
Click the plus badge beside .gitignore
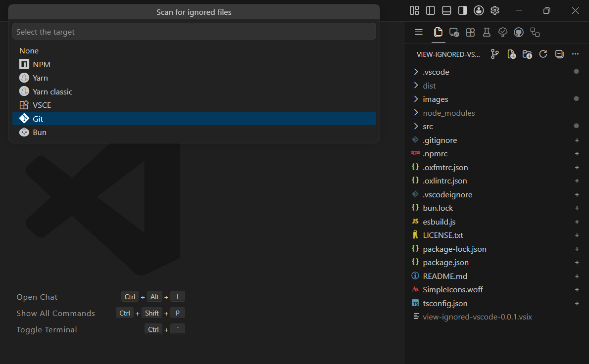coord(577,140)
